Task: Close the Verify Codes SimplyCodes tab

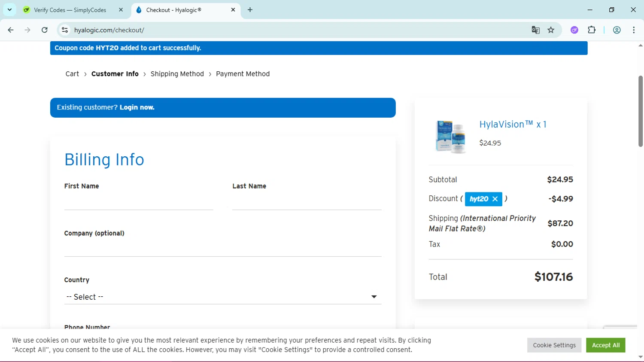Action: click(121, 10)
